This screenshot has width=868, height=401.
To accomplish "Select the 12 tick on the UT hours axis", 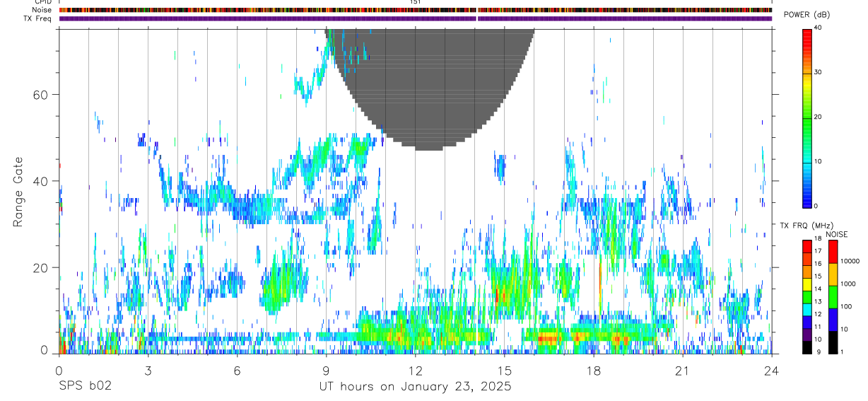I will click(415, 371).
